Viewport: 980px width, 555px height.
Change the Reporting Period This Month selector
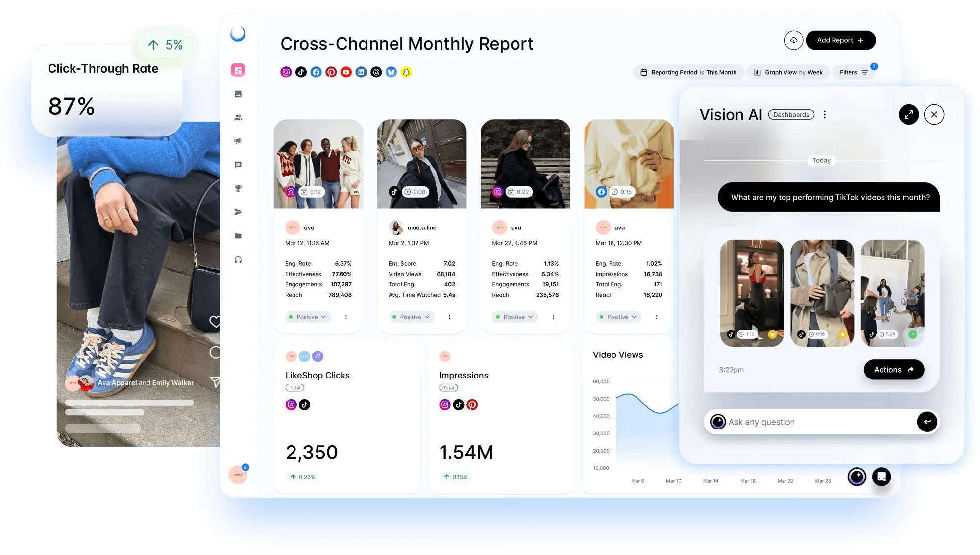688,72
